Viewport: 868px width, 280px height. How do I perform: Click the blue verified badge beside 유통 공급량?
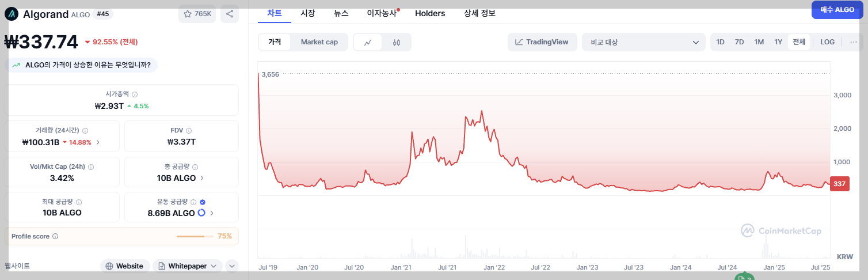203,202
